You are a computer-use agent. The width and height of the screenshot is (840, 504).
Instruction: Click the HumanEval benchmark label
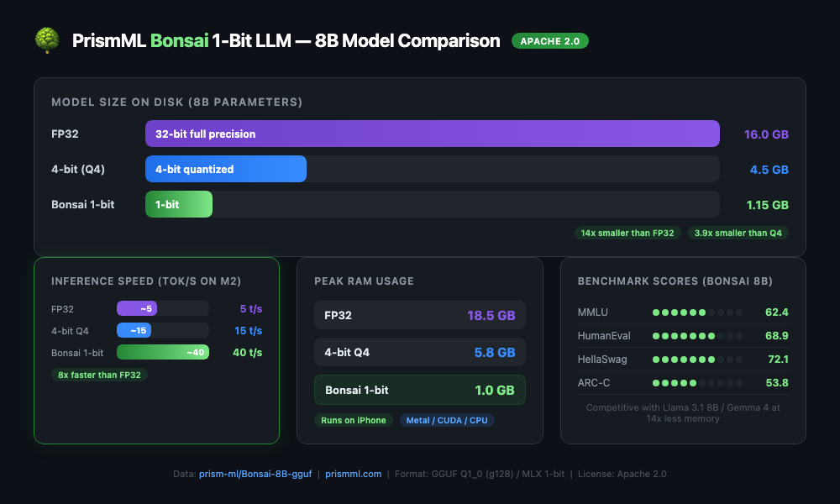(x=604, y=336)
